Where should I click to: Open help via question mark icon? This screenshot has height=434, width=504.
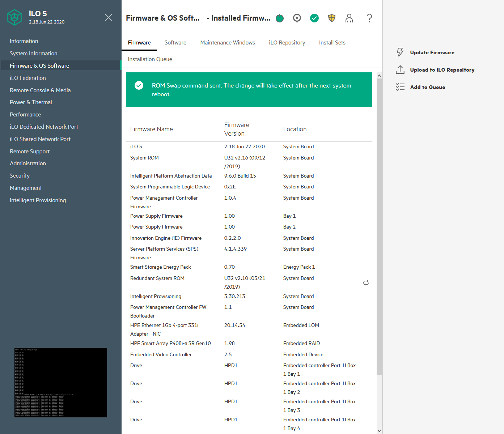[369, 18]
